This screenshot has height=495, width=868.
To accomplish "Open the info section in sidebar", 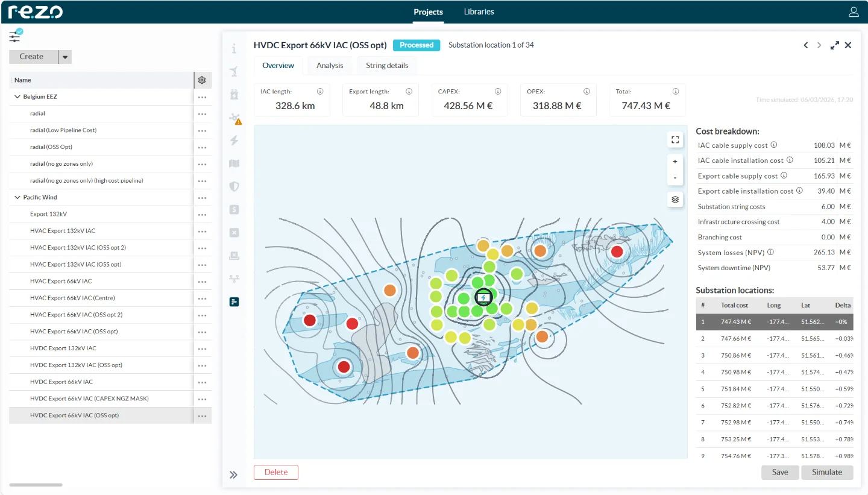I will point(234,49).
